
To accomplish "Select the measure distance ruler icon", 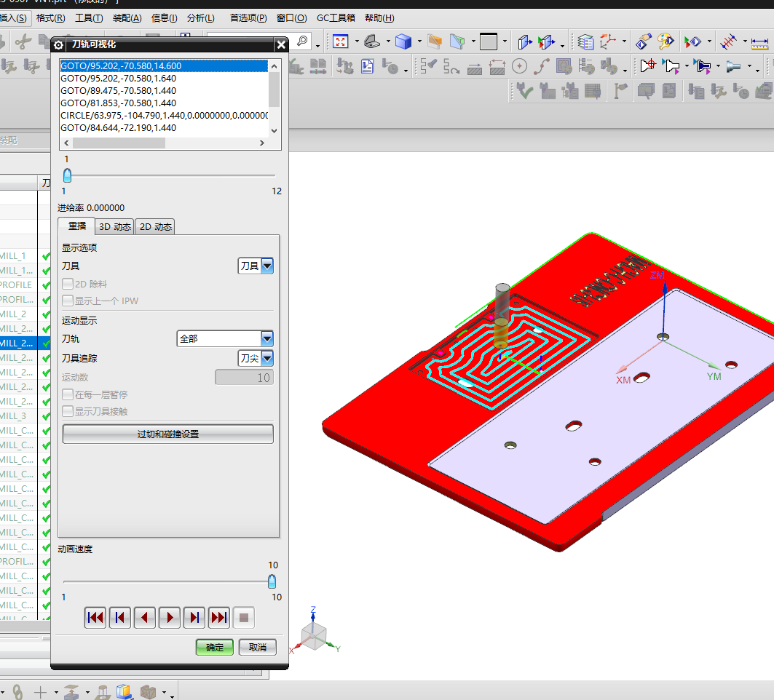I will pyautogui.click(x=759, y=43).
